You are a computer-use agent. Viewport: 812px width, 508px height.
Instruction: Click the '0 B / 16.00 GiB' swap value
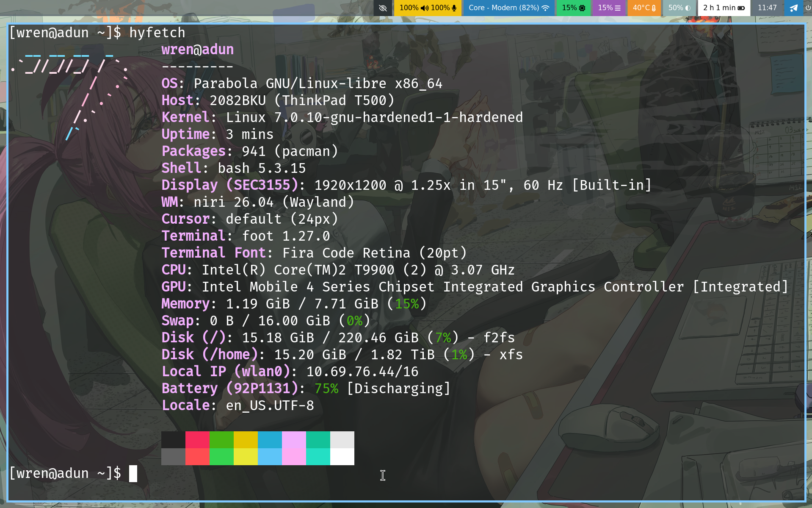[270, 321]
